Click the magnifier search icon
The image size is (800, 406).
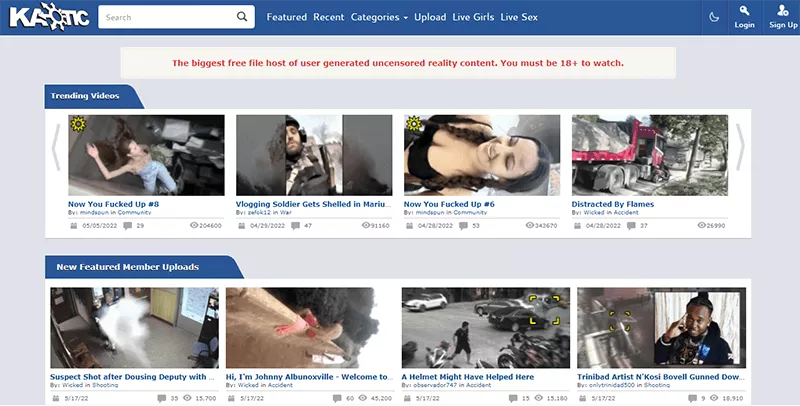click(242, 17)
